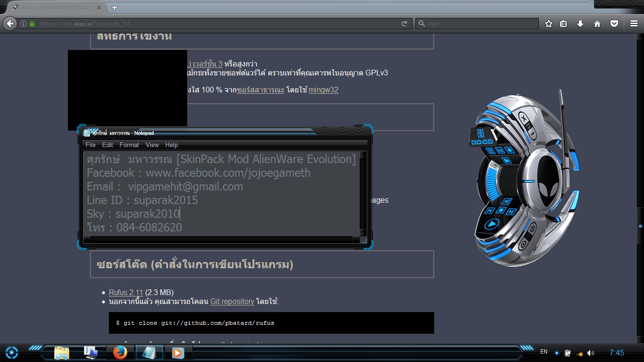Open a new Firefox tab
644x362 pixels.
pyautogui.click(x=115, y=8)
